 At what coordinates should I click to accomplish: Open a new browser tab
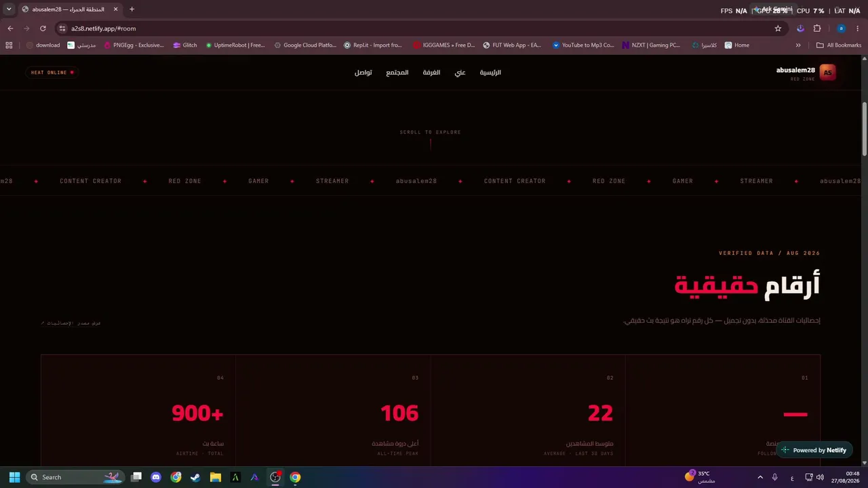coord(132,9)
